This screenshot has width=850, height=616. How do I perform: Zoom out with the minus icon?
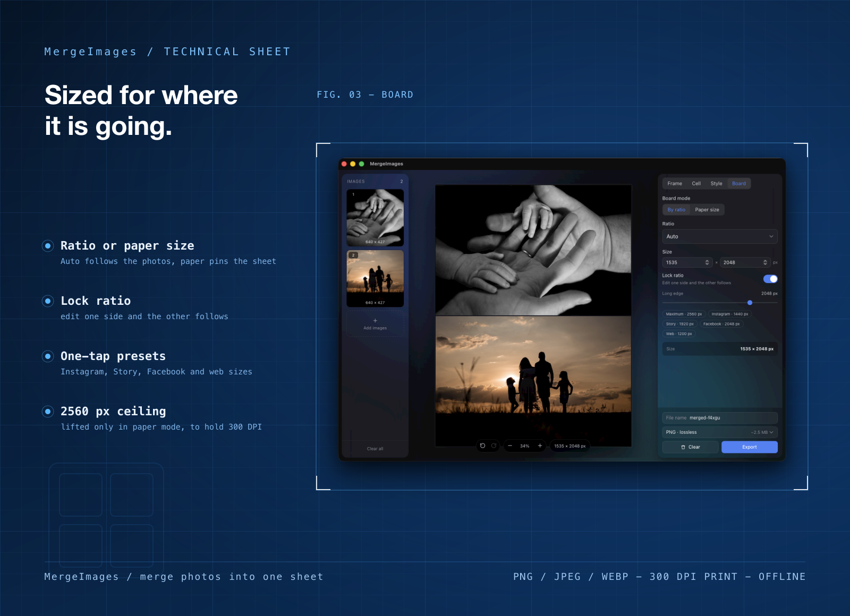(x=510, y=446)
